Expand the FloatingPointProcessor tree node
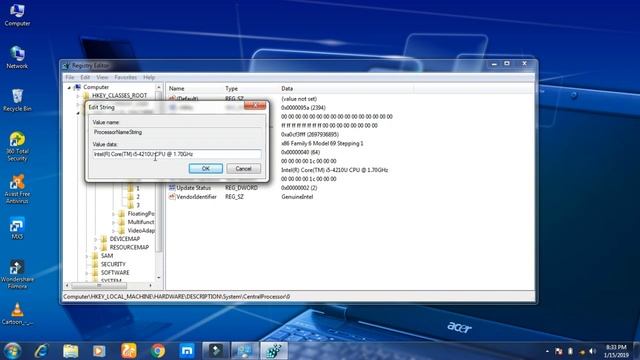 (x=113, y=214)
